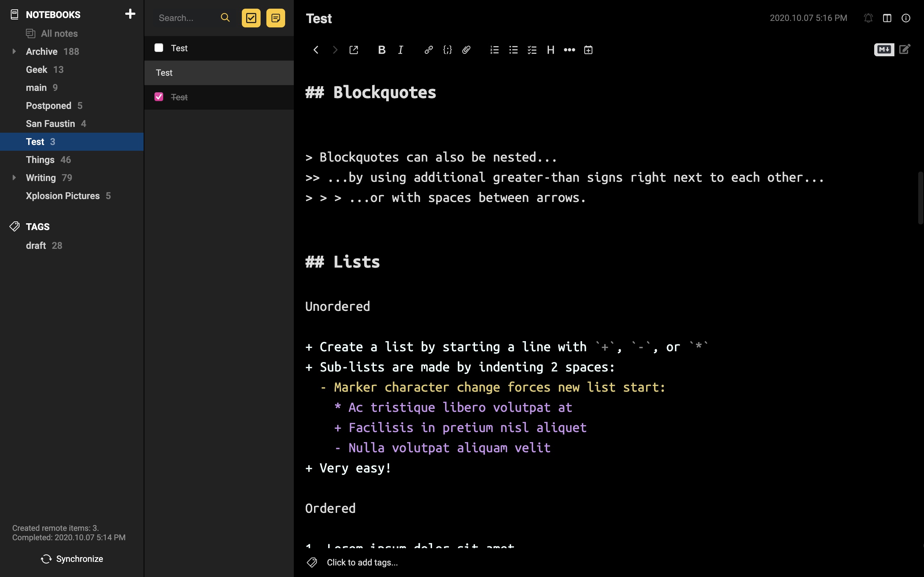Insert code block with braces icon

pyautogui.click(x=447, y=50)
